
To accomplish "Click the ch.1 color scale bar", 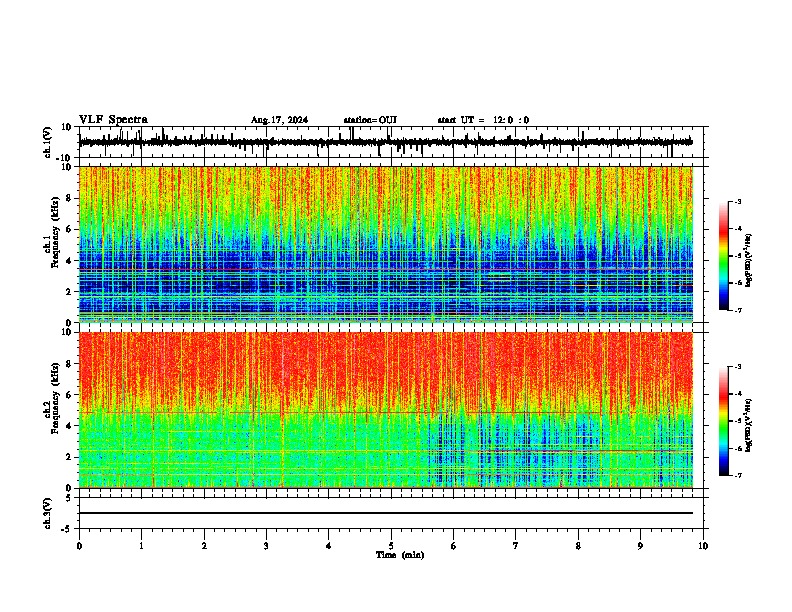I will tap(723, 256).
